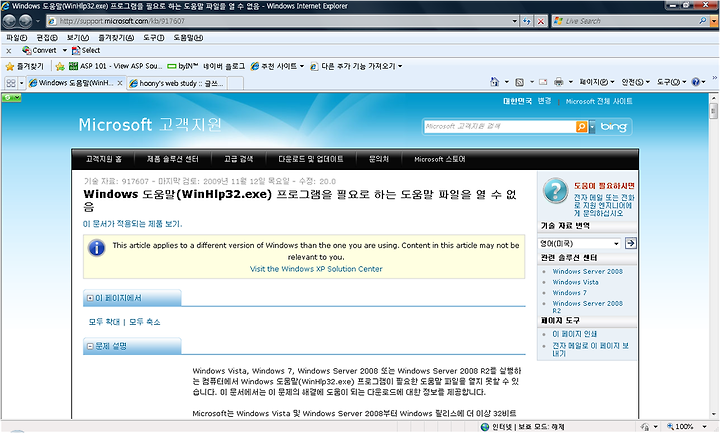The image size is (720, 433).
Task: Open the address bar URL history dropdown
Action: [x=515, y=21]
